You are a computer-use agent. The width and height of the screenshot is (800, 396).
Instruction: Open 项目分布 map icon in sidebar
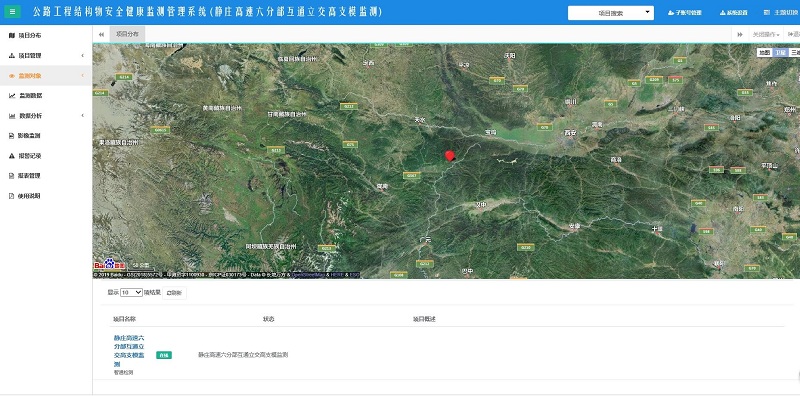(11, 36)
